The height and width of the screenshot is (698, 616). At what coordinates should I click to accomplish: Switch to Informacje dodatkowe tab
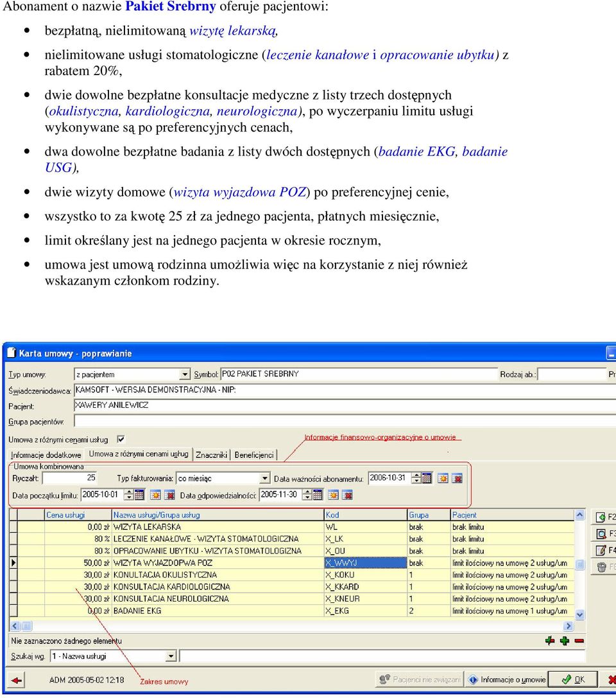[46, 455]
